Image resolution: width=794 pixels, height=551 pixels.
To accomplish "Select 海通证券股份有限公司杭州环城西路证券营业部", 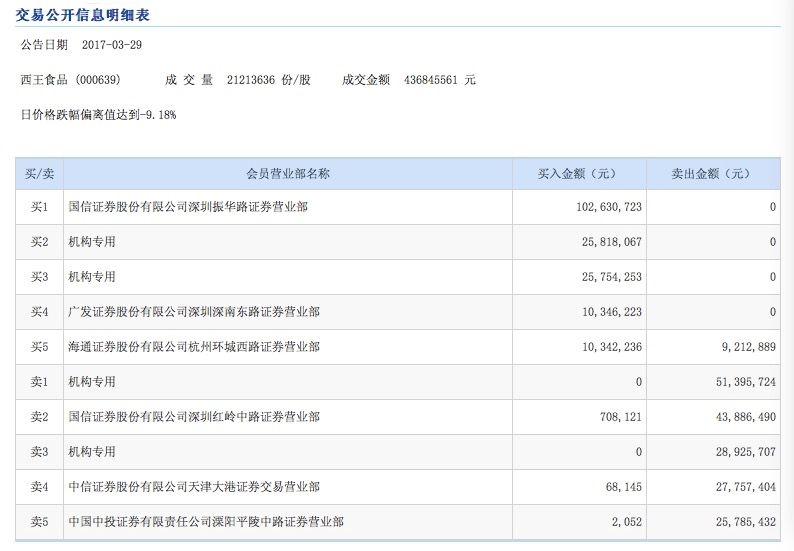I will pos(194,346).
